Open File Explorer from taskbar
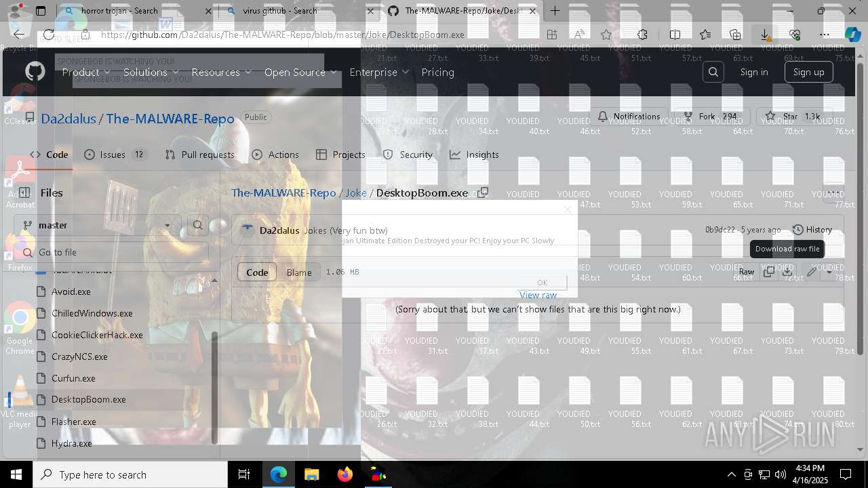This screenshot has width=868, height=488. tap(311, 474)
